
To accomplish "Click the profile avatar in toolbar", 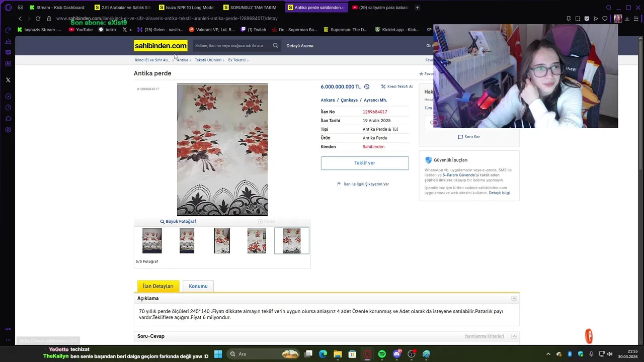I will [618, 19].
